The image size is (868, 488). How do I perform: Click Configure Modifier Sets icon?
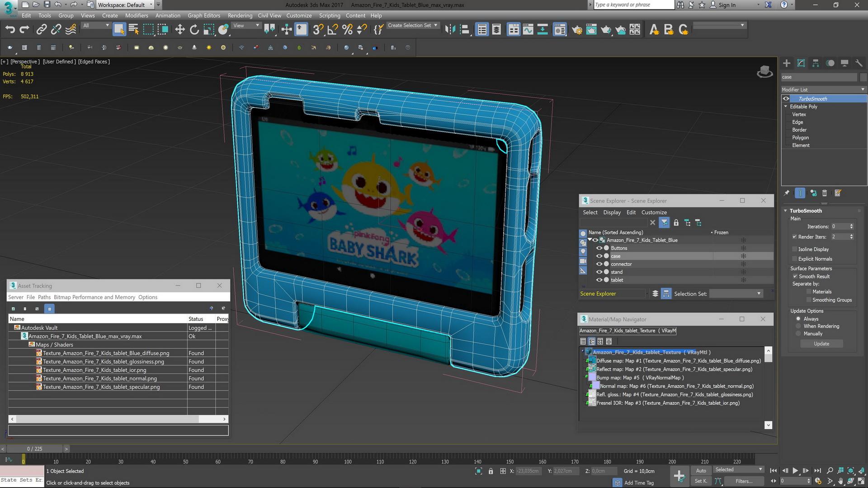838,193
